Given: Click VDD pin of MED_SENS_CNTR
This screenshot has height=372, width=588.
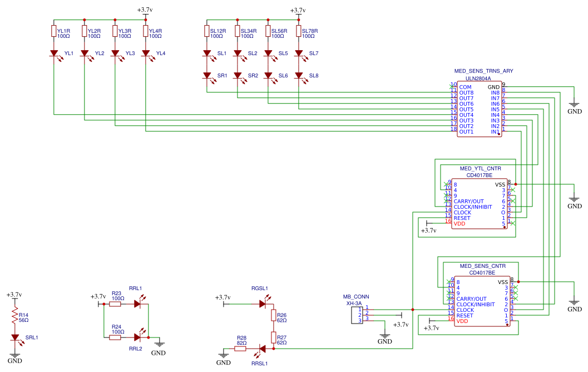Looking at the screenshot, I should (462, 321).
